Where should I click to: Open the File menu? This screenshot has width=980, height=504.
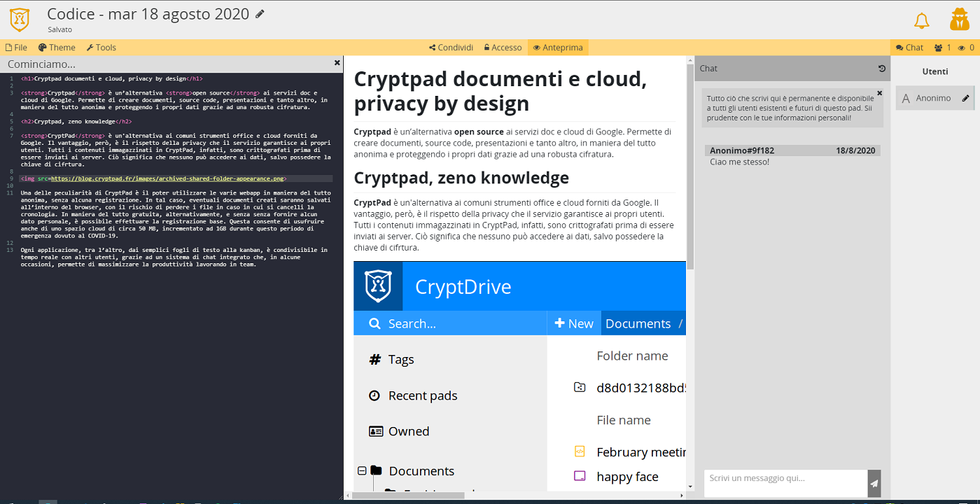point(16,47)
